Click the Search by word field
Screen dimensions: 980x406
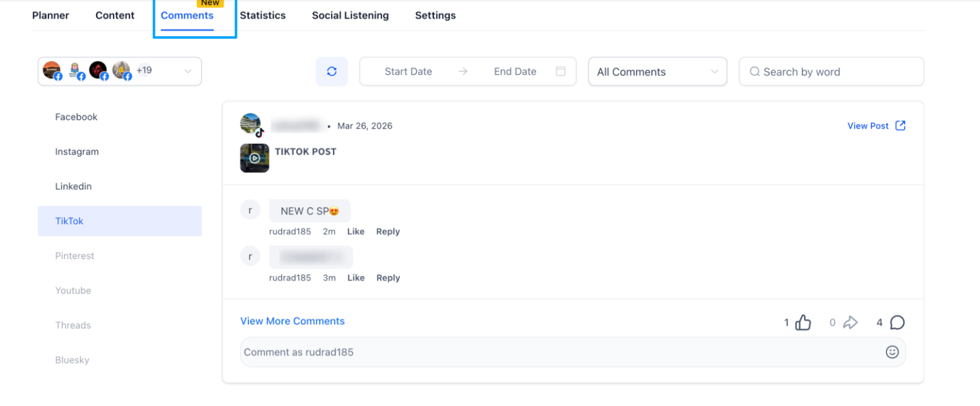(831, 72)
